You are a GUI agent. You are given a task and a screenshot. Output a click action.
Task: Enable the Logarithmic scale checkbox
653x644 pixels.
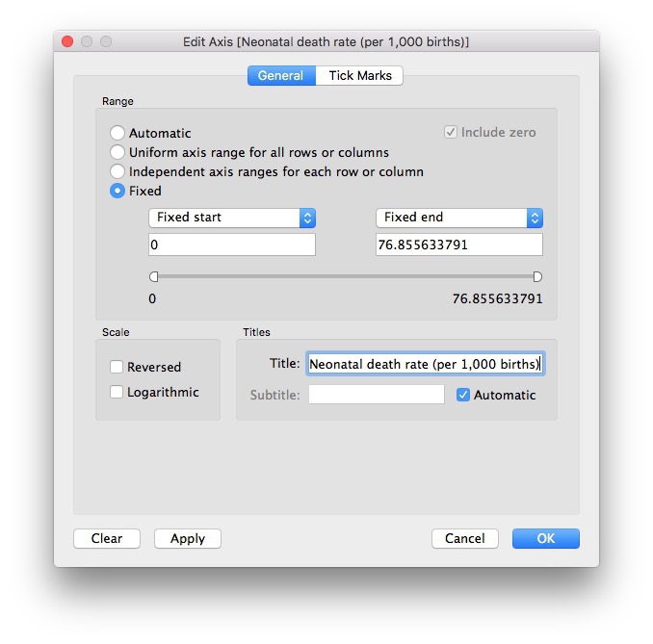117,392
